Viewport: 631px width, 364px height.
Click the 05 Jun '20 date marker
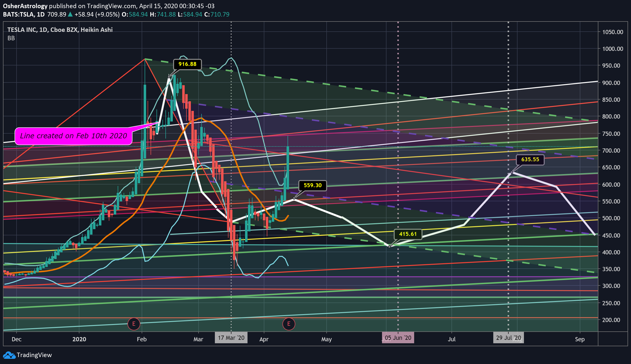point(398,338)
